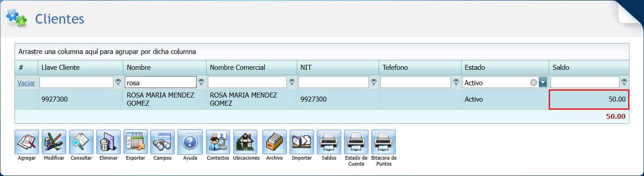
Task: Open filter menu for Nombre column
Action: 201,82
